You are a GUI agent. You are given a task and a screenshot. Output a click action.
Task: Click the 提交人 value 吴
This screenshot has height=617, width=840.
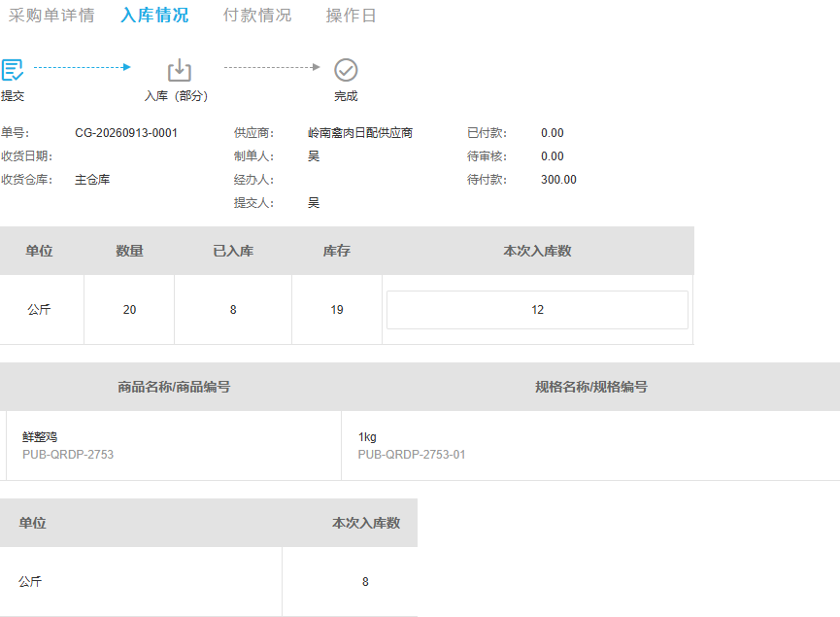(x=314, y=203)
